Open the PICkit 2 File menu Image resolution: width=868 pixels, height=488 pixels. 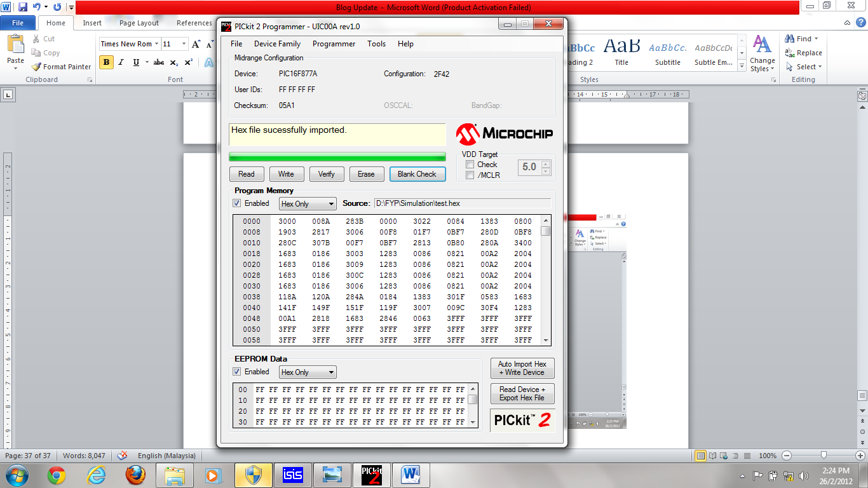[x=236, y=44]
